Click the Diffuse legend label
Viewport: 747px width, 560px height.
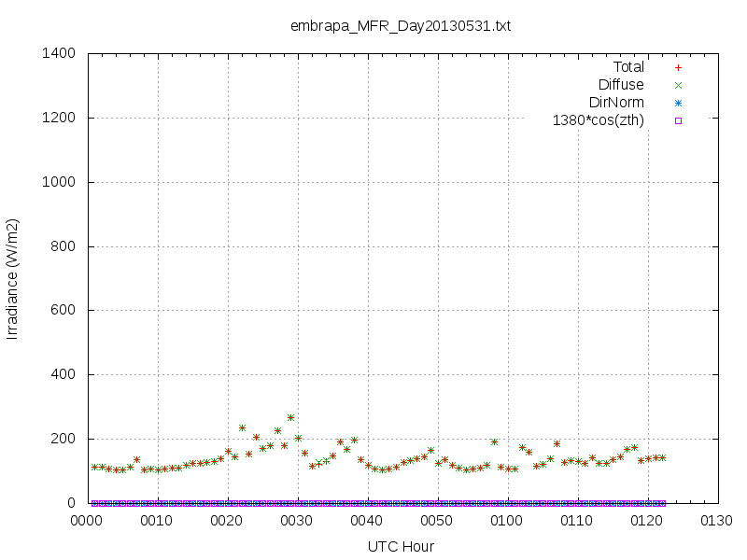tap(621, 85)
